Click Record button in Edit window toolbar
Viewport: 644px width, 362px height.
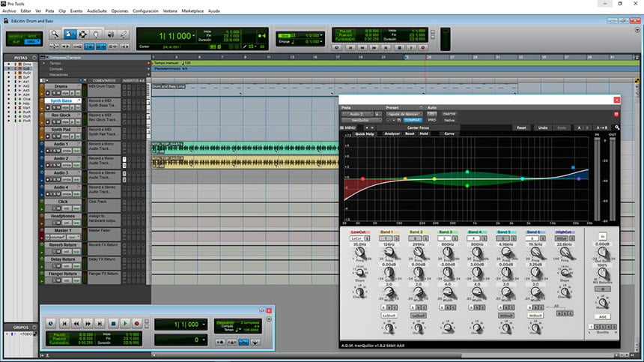coord(422,48)
